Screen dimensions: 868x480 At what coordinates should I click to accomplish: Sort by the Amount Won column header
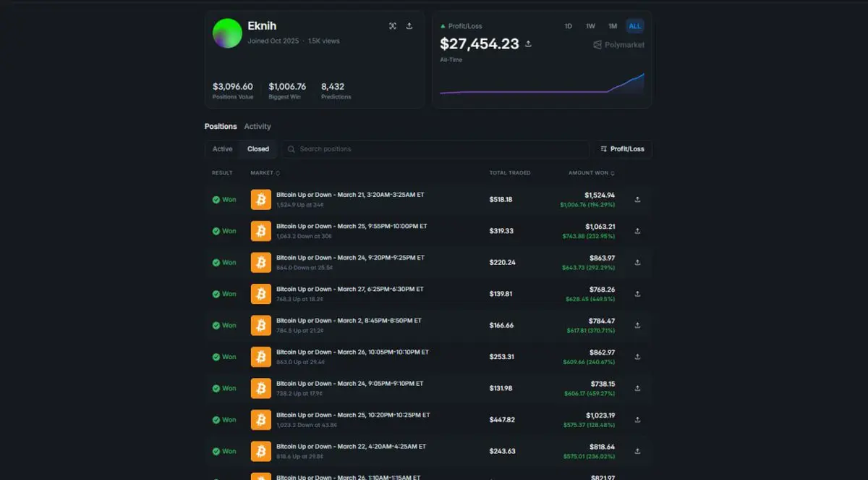click(592, 173)
